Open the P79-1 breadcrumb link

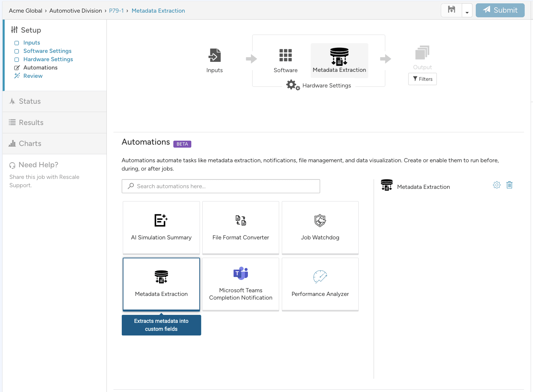[x=116, y=11]
